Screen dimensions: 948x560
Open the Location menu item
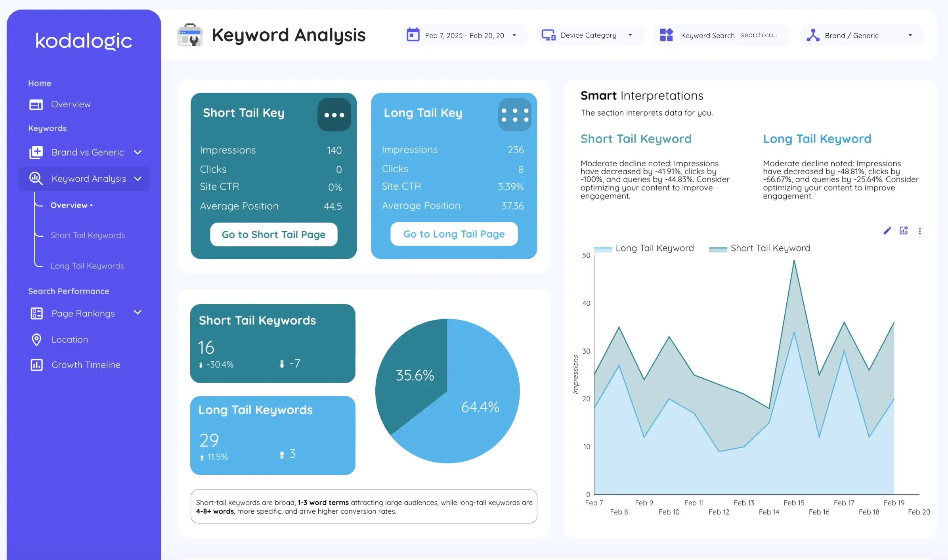tap(70, 339)
